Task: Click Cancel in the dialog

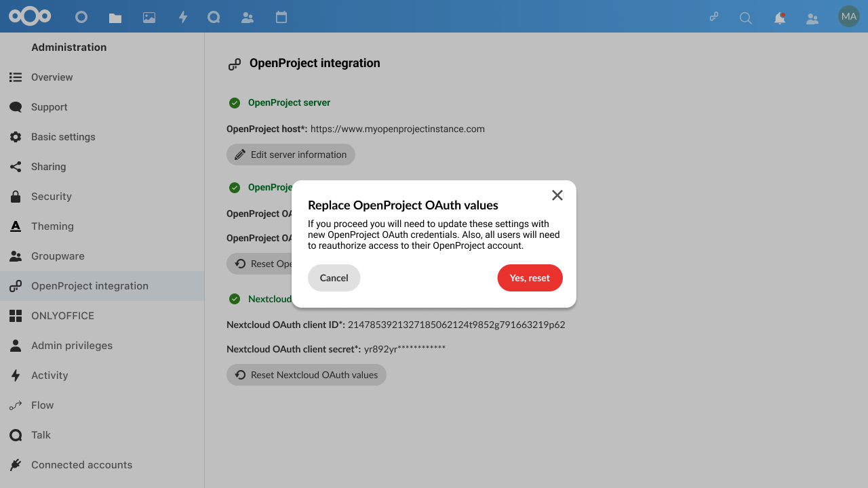Action: click(x=334, y=278)
